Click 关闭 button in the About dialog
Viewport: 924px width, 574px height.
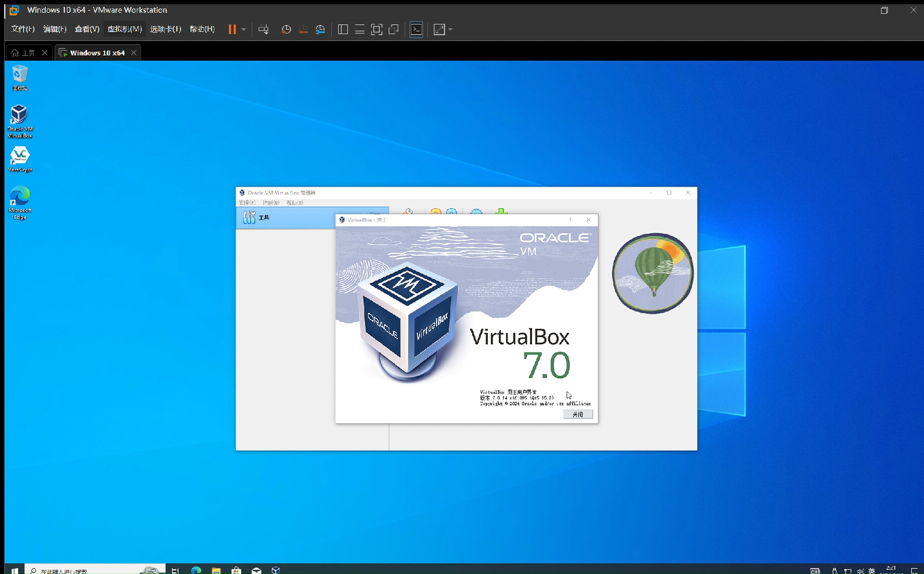click(x=578, y=414)
